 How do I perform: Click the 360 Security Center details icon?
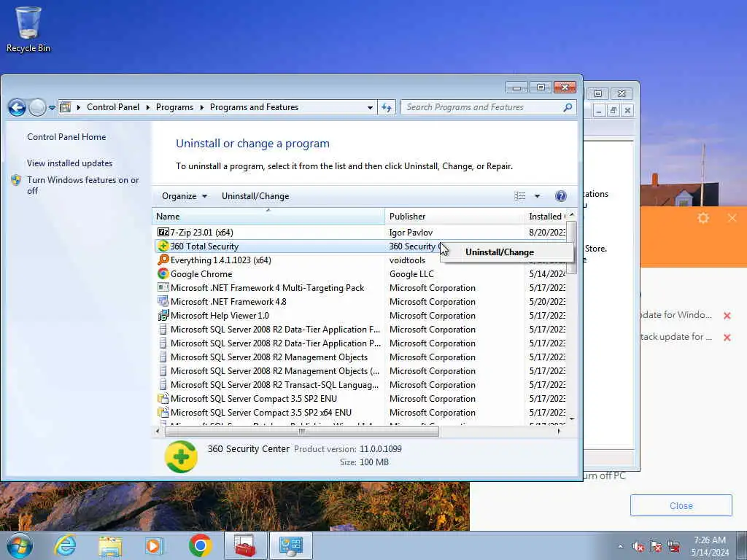click(181, 456)
